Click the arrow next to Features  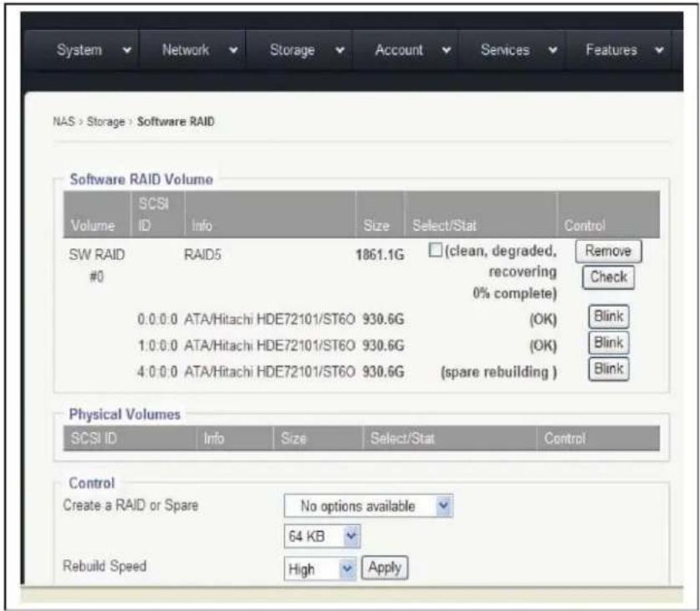[659, 50]
